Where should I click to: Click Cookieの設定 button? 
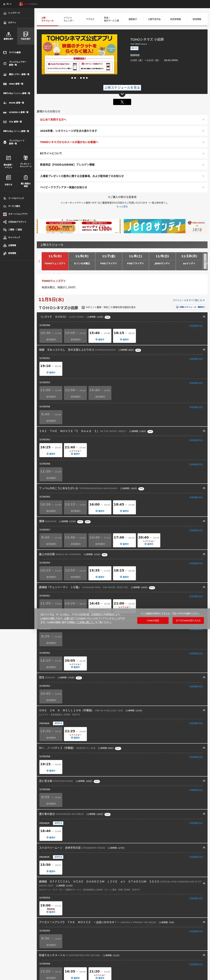[x=153, y=621]
